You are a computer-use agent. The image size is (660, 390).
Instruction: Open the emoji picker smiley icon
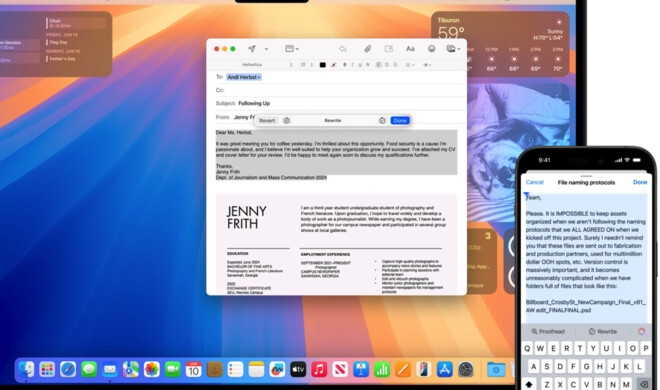click(431, 49)
